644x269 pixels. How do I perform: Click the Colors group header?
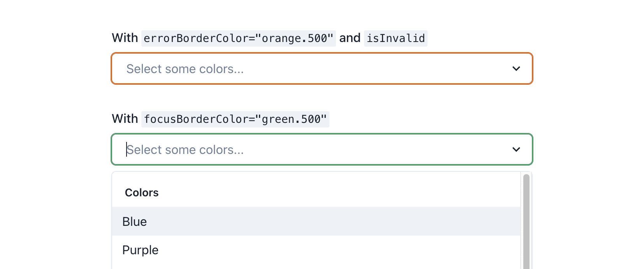[142, 192]
